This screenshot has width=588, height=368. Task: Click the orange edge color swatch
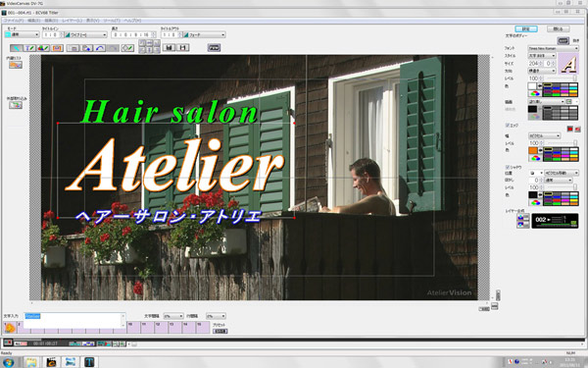click(533, 150)
